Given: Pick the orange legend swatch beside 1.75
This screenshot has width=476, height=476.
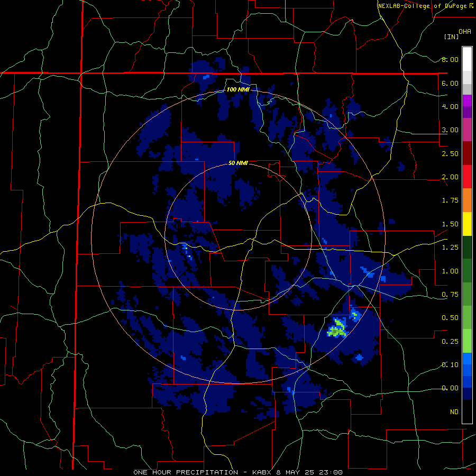Looking at the screenshot, I should (467, 200).
